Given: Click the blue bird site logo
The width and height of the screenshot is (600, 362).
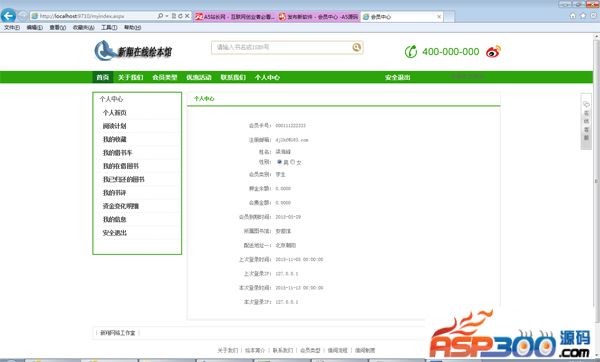Looking at the screenshot, I should 105,51.
